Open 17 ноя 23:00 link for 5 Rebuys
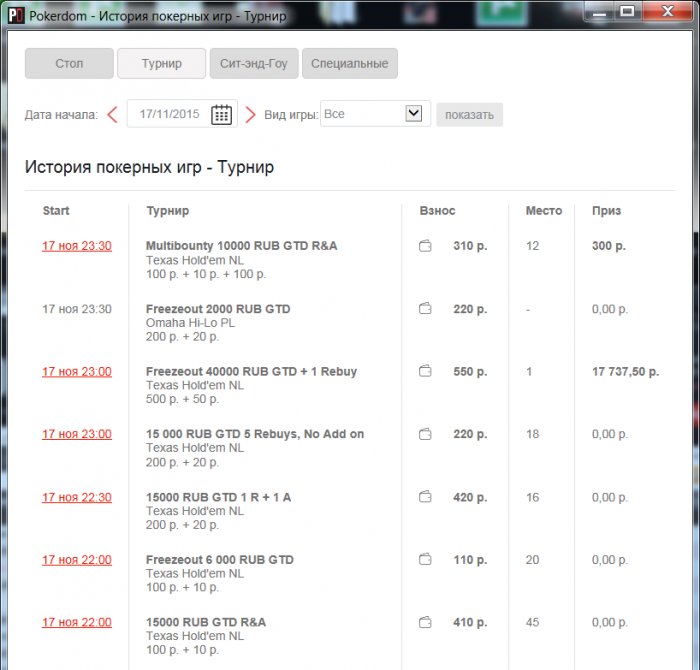The width and height of the screenshot is (700, 670). (77, 434)
